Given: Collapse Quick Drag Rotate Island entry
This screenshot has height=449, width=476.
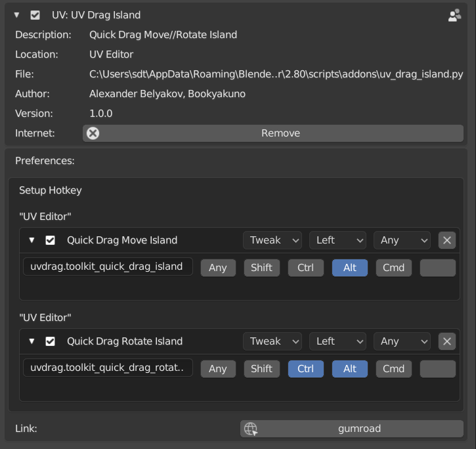Looking at the screenshot, I should tap(32, 341).
